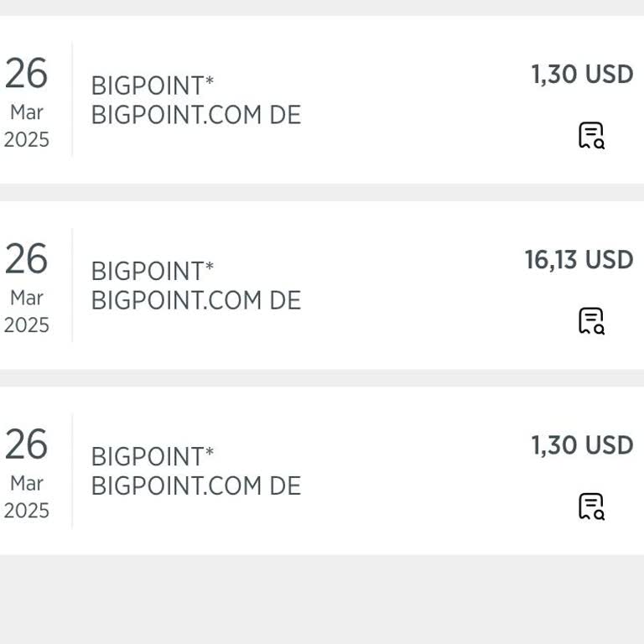
Task: Click the Mar month label of first transaction
Action: (27, 112)
